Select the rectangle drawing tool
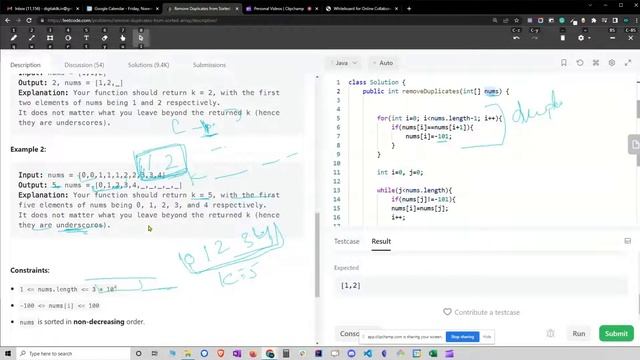640x360 pixels. (x=50, y=38)
